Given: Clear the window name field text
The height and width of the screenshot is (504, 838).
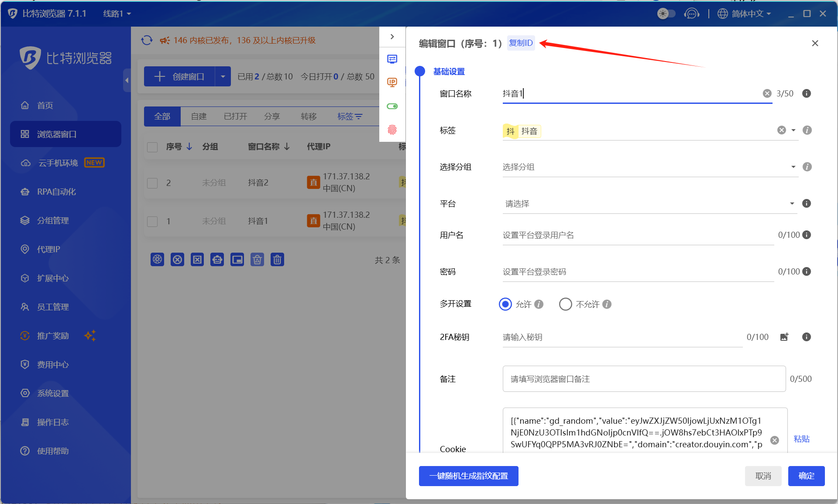Looking at the screenshot, I should click(x=767, y=93).
